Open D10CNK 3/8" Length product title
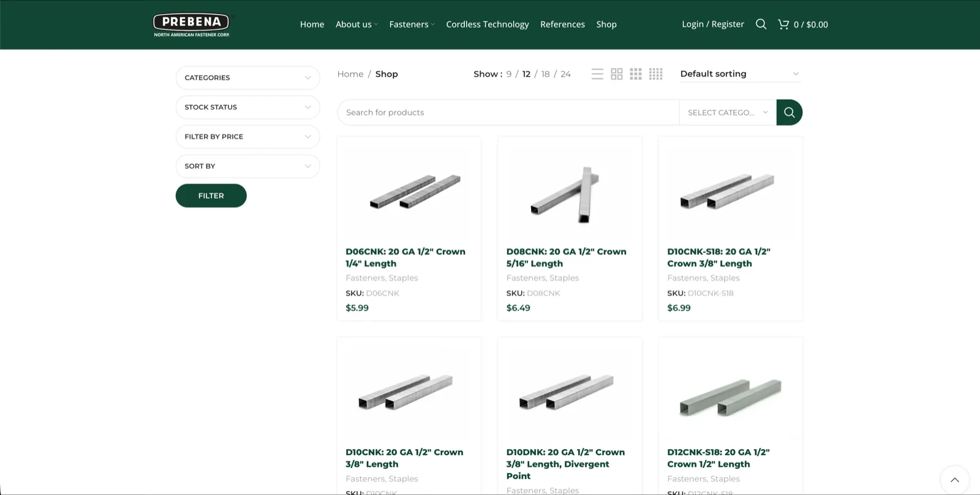 click(404, 458)
